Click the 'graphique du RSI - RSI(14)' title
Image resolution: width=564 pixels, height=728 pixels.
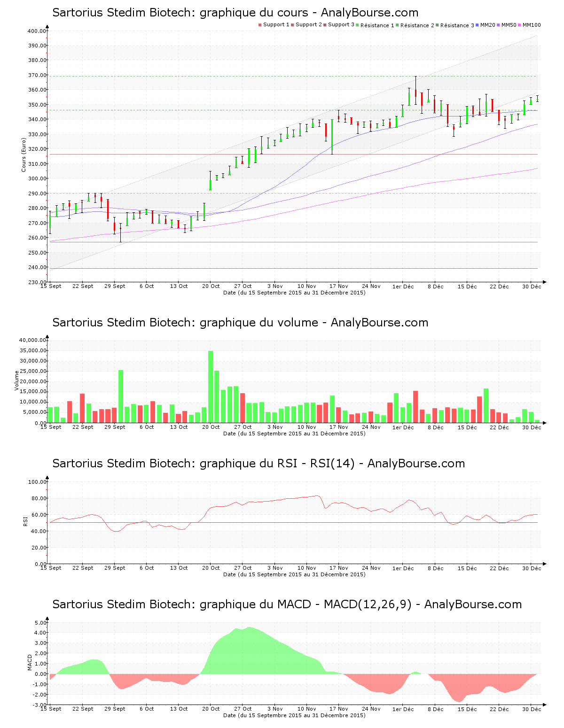258,464
